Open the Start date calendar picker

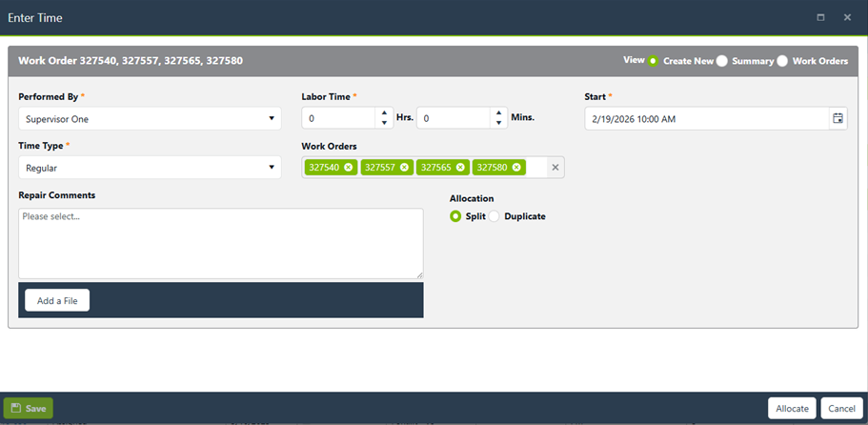click(x=838, y=118)
